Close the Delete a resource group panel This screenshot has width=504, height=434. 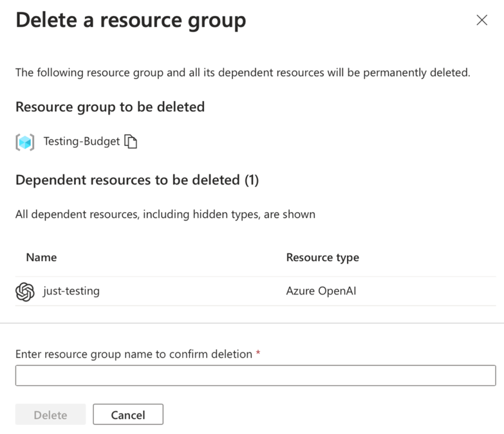(481, 21)
